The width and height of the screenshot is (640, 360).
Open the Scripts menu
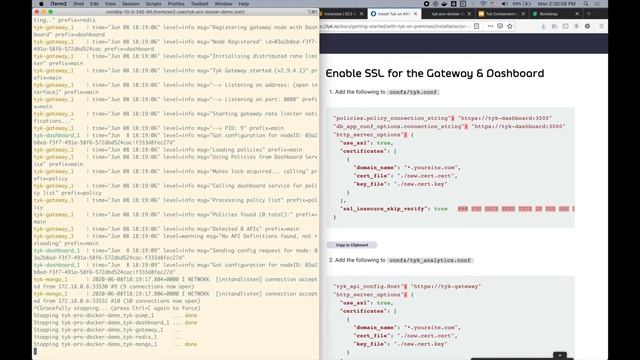[154, 4]
